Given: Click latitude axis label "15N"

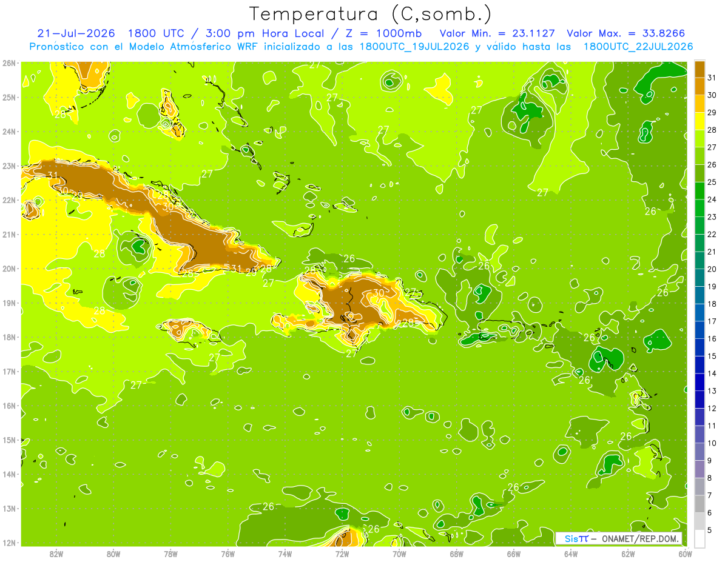Looking at the screenshot, I should click(9, 440).
